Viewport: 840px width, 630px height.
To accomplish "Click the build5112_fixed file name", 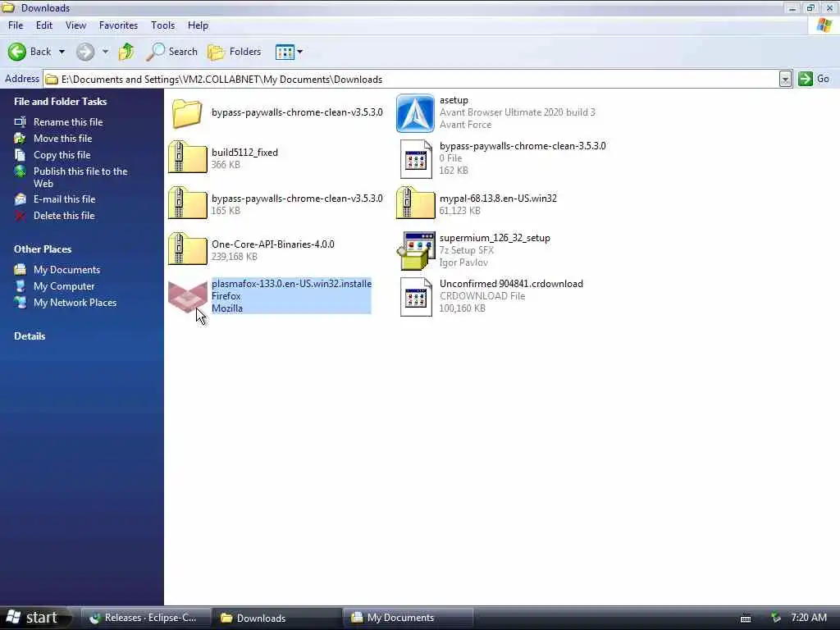I will pos(244,152).
